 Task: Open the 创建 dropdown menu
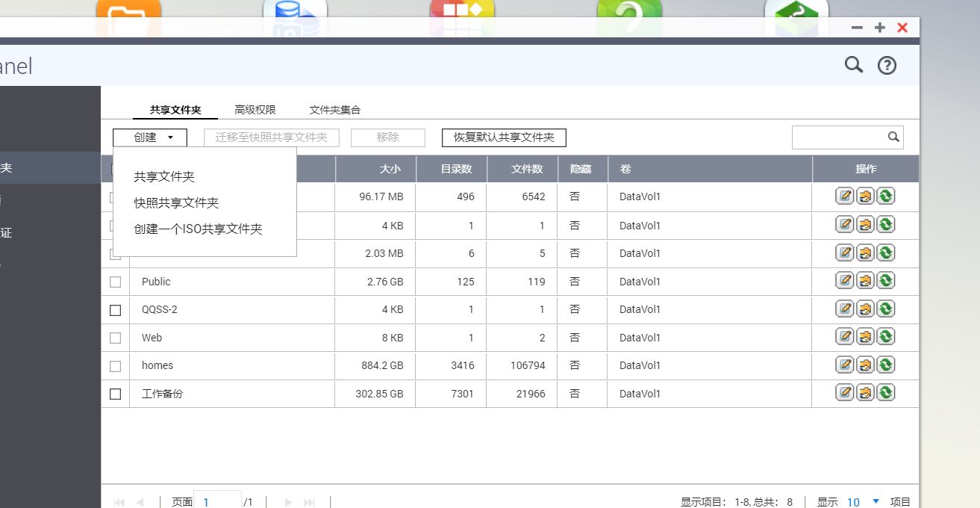(x=149, y=137)
